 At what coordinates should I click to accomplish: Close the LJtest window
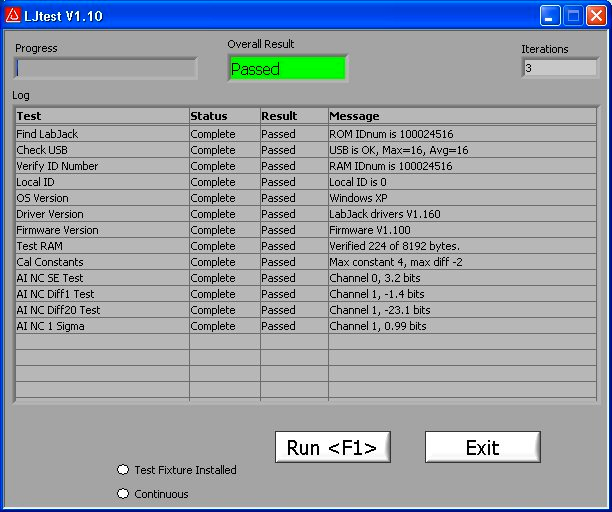click(596, 16)
